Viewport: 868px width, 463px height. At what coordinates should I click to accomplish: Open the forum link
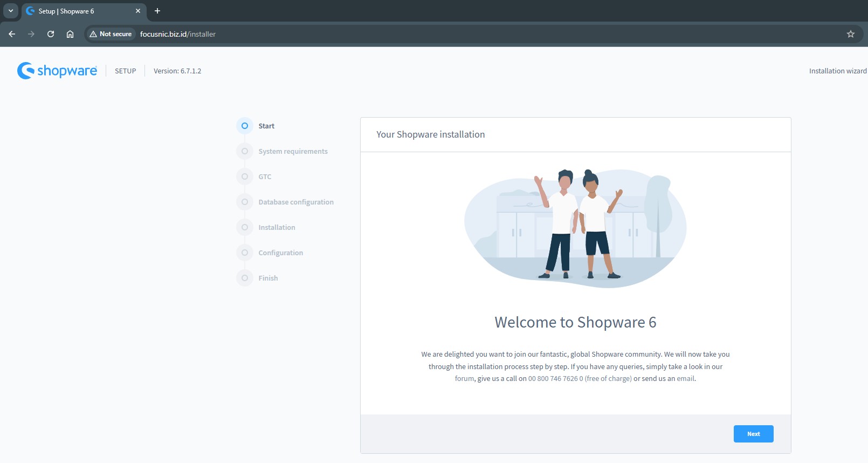pos(464,379)
